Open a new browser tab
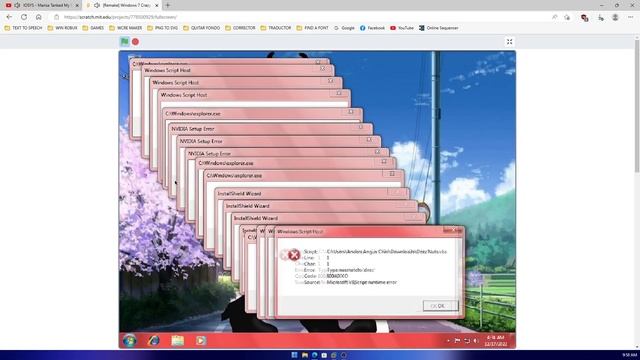640x360 pixels. 167,5
